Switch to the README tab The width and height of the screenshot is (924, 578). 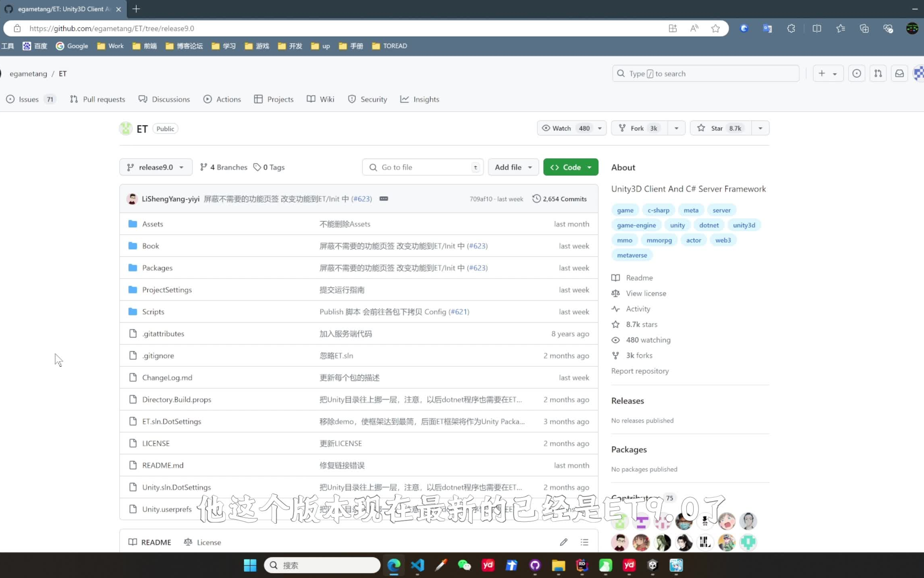pyautogui.click(x=150, y=542)
